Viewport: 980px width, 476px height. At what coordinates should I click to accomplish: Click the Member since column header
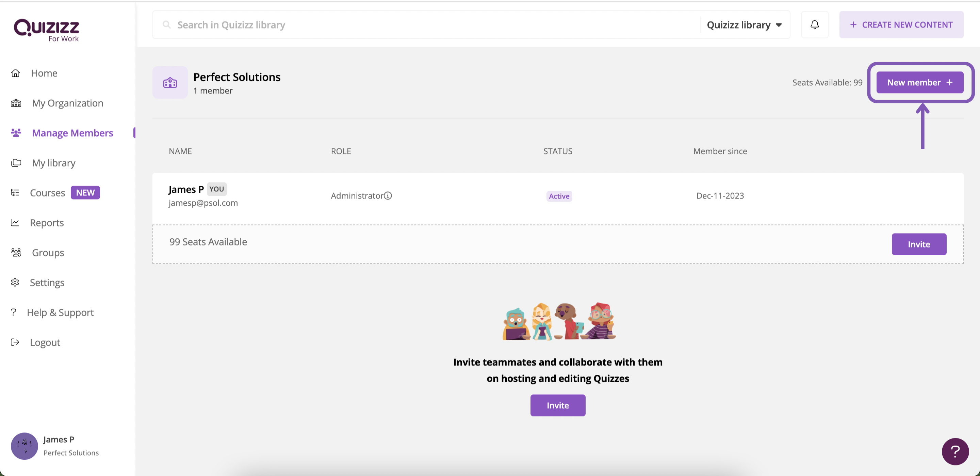point(720,151)
